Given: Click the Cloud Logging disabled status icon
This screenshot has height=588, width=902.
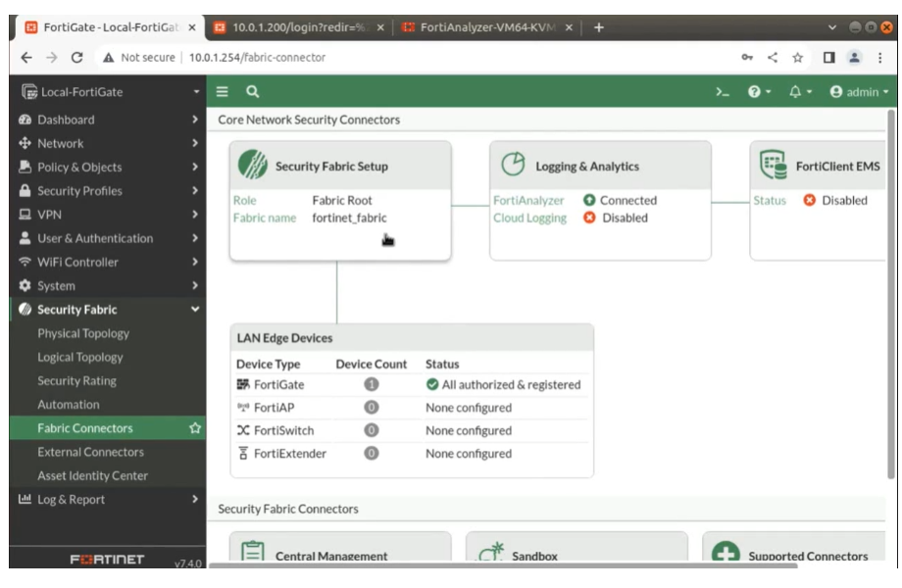Looking at the screenshot, I should [589, 218].
